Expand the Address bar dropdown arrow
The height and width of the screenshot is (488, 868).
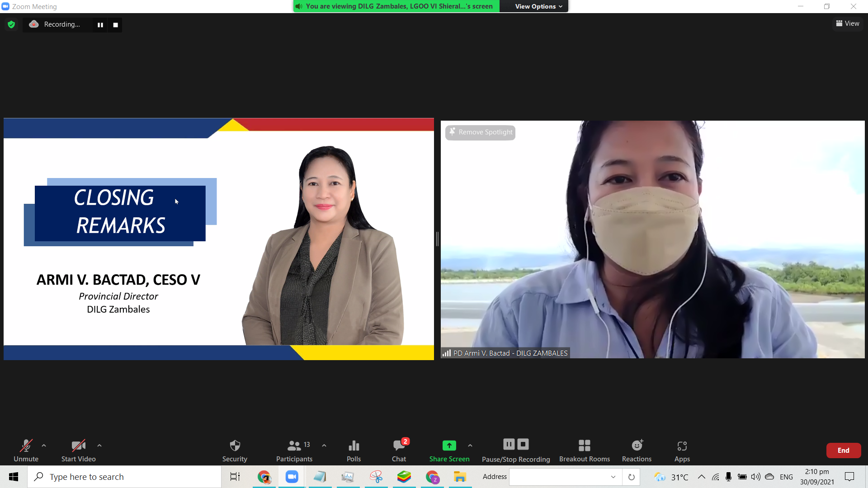(613, 477)
